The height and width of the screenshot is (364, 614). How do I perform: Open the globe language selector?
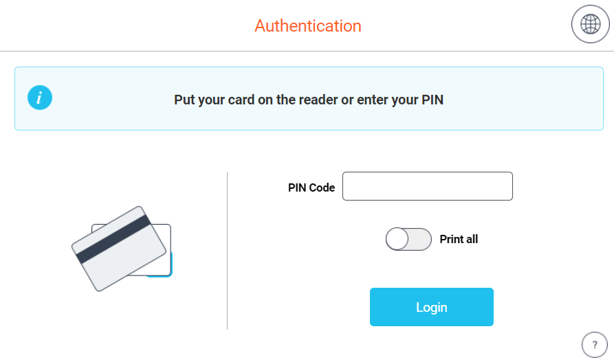590,24
